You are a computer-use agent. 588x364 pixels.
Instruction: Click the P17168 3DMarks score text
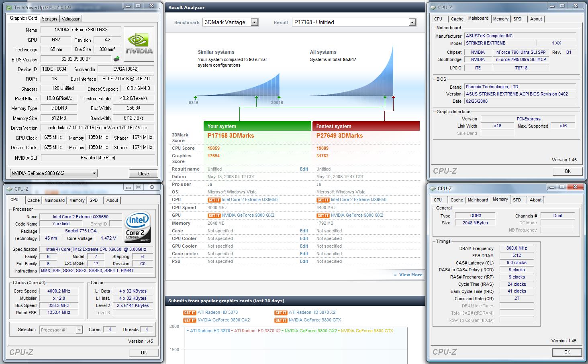pyautogui.click(x=231, y=136)
